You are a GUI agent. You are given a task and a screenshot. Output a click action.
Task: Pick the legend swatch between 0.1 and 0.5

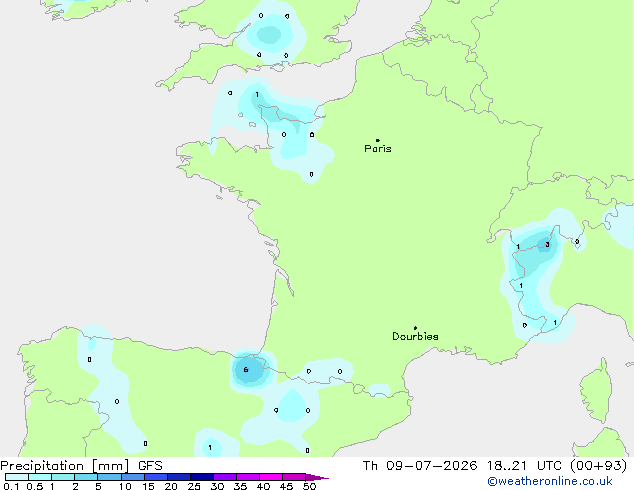[x=17, y=477]
